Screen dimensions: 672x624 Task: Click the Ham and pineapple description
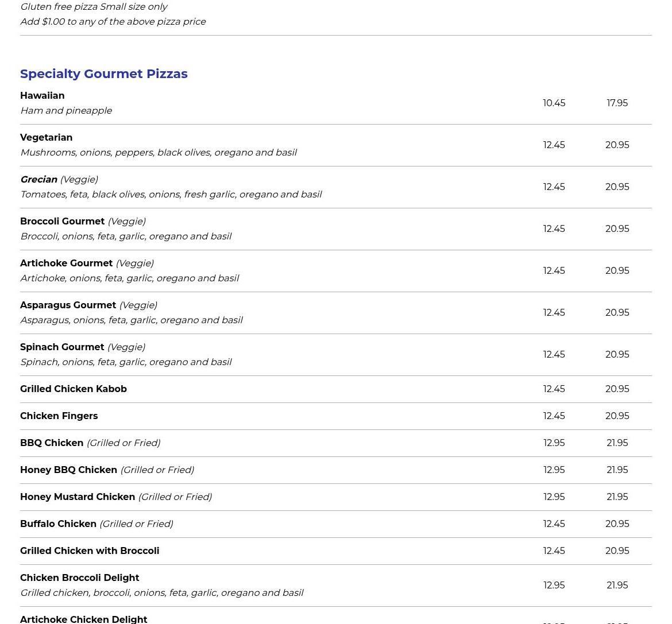66,110
